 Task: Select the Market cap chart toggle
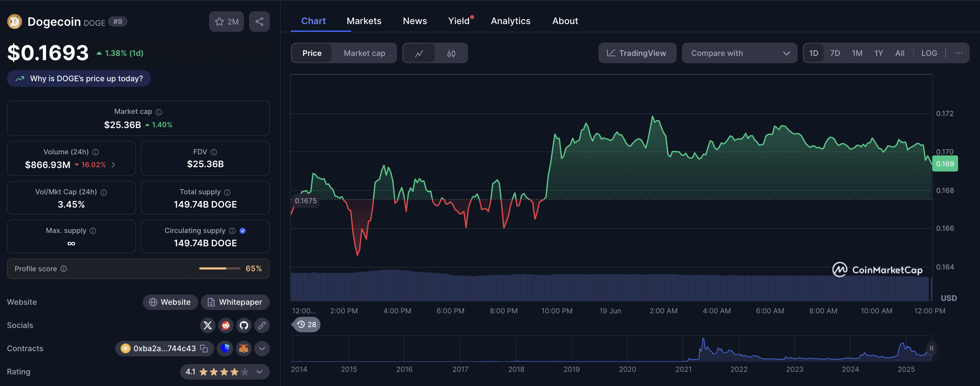coord(364,53)
